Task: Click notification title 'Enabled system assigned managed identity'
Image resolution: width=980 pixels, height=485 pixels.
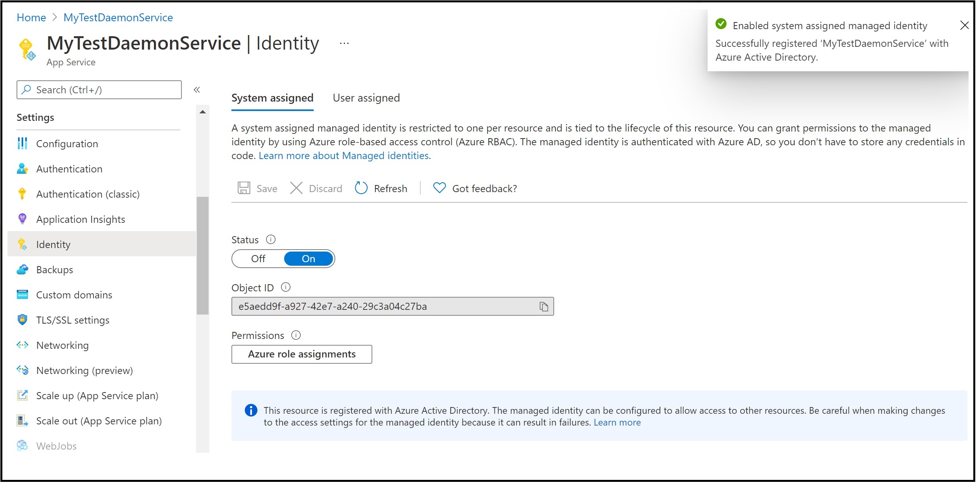Action: coord(830,26)
